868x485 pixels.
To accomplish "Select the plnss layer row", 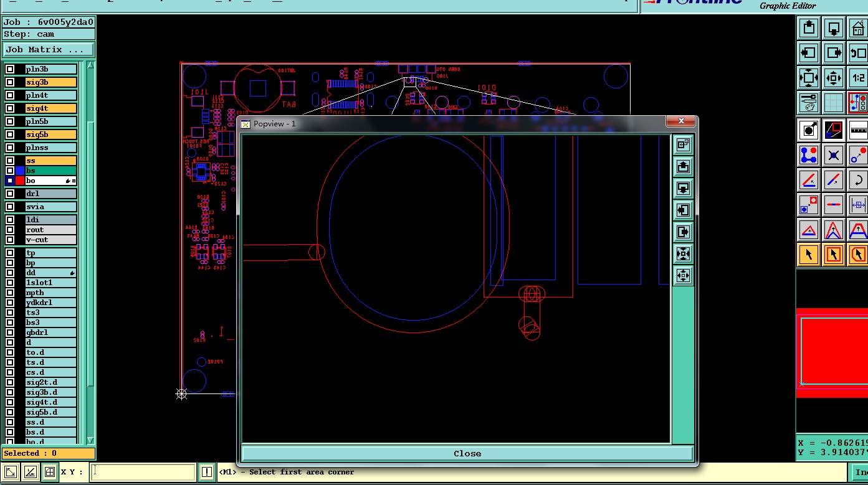I will [50, 148].
